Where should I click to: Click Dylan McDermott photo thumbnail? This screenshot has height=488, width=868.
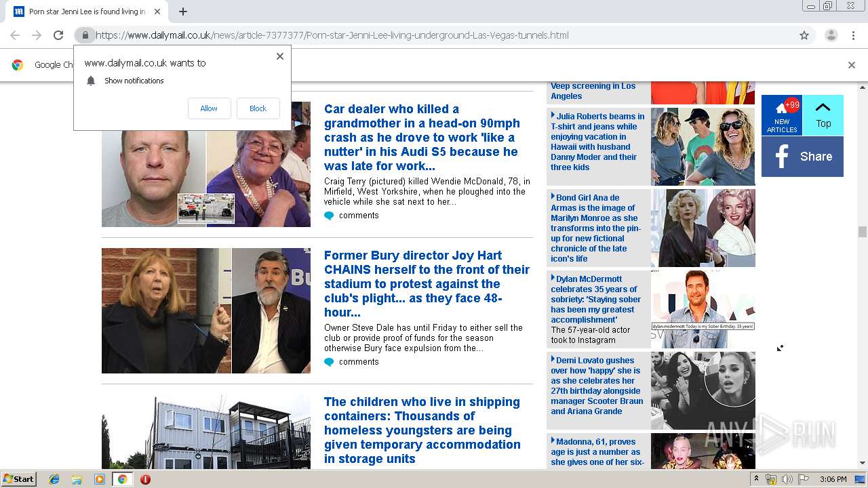tap(703, 309)
